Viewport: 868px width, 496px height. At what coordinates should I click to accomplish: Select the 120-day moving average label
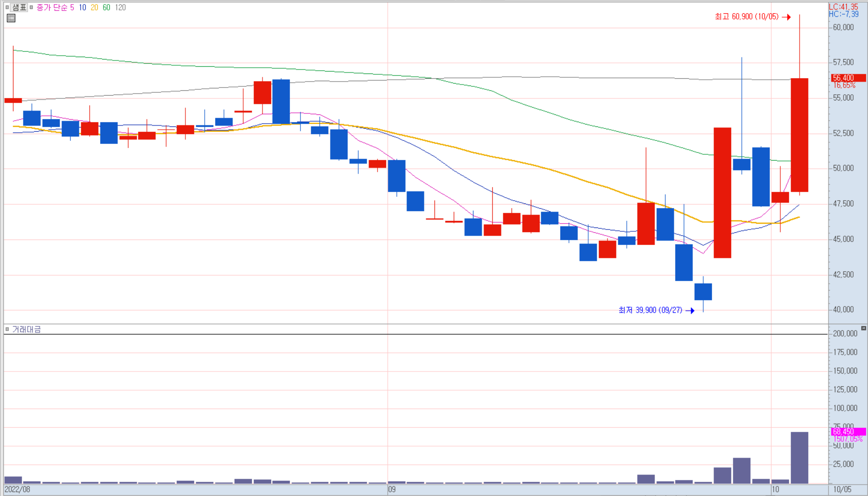pos(120,7)
